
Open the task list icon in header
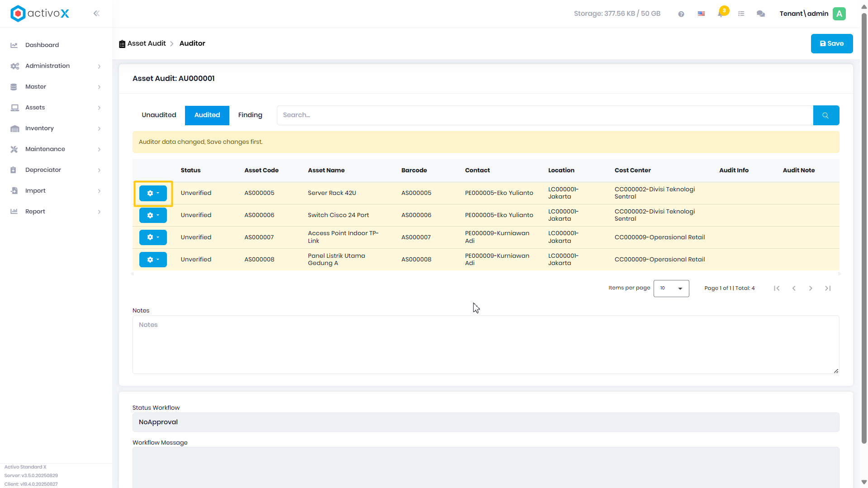click(741, 14)
